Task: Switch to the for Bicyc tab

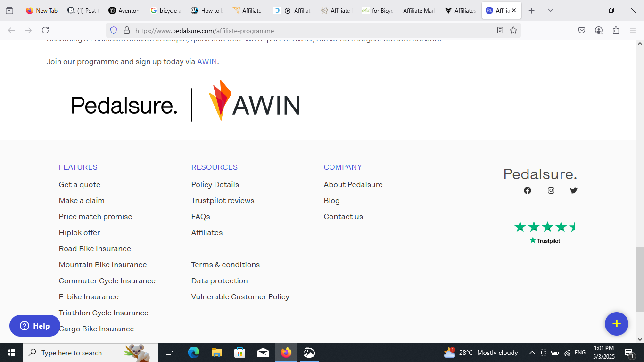Action: click(377, 10)
